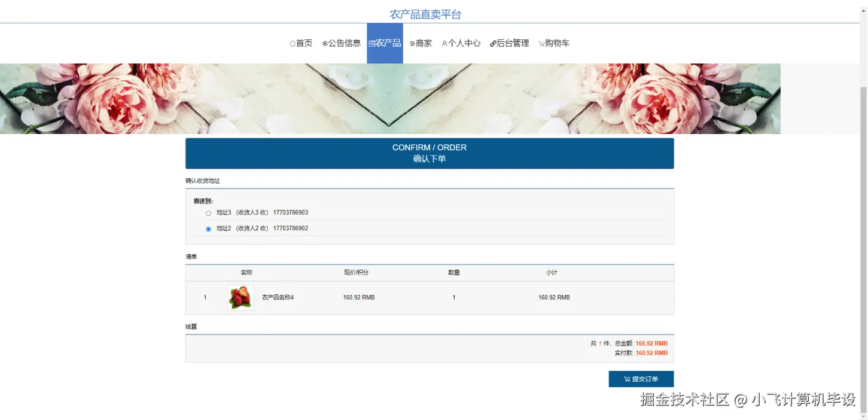Click the snowflake icon beside 公告信息
The image size is (868, 420).
point(325,44)
